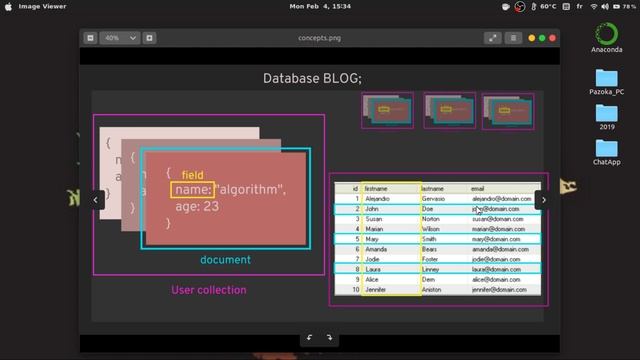The height and width of the screenshot is (360, 640).
Task: Click the 60°C temperature indicator
Action: click(x=544, y=7)
